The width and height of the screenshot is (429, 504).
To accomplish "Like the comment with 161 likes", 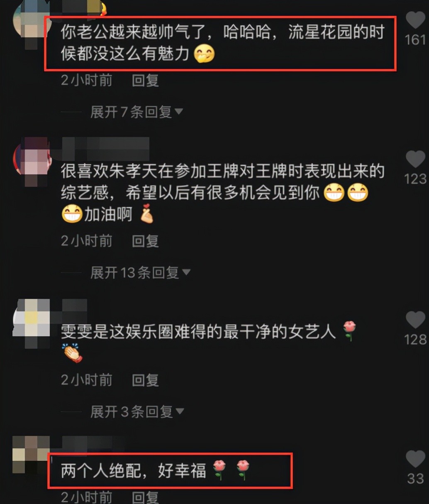I will tap(415, 20).
